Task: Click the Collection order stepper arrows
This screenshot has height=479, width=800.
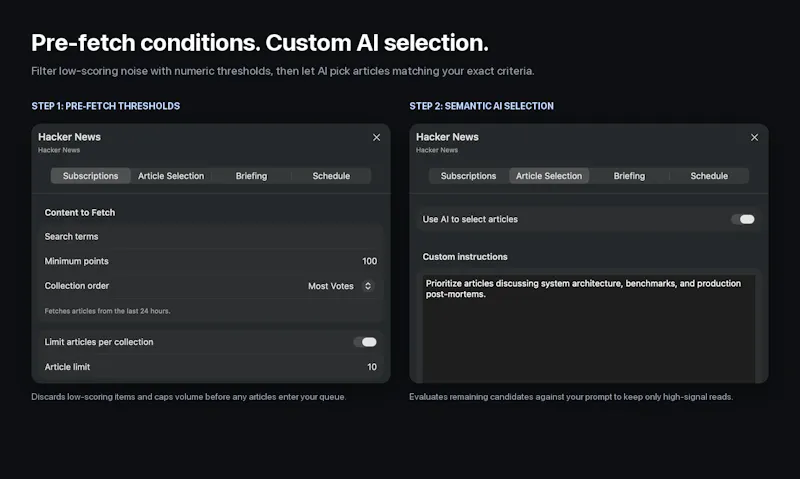Action: 368,286
